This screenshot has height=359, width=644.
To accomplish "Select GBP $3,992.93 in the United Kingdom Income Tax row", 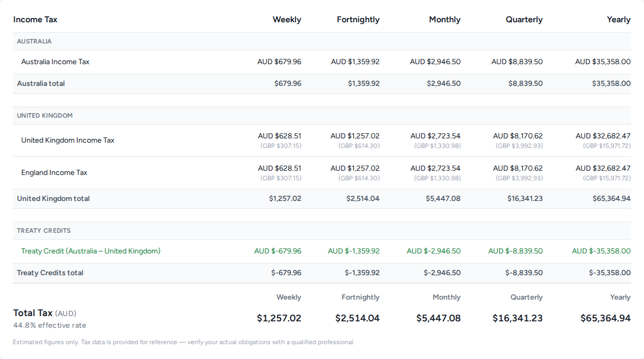I will [x=519, y=146].
